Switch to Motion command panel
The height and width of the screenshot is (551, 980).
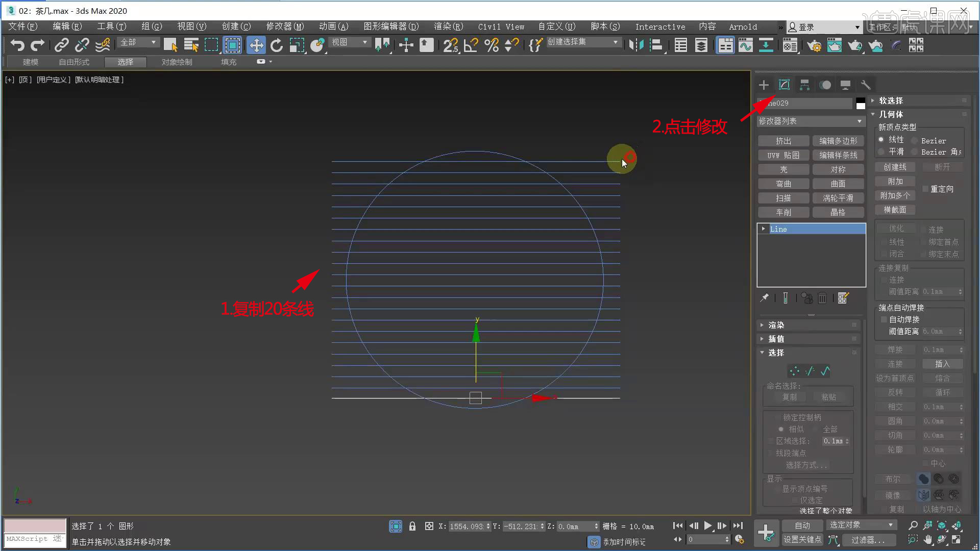coord(825,85)
